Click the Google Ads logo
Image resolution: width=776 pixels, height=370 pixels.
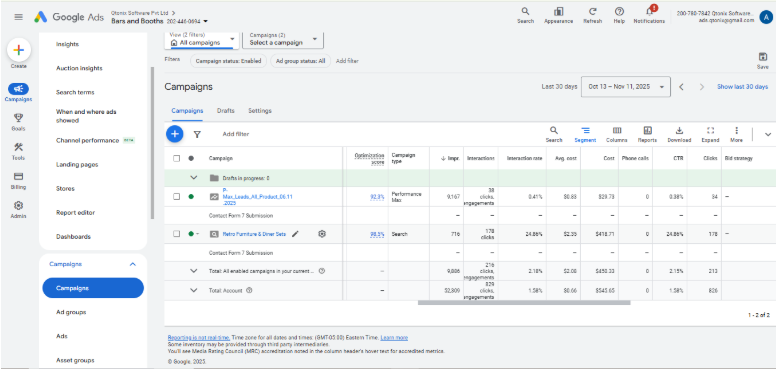click(69, 17)
